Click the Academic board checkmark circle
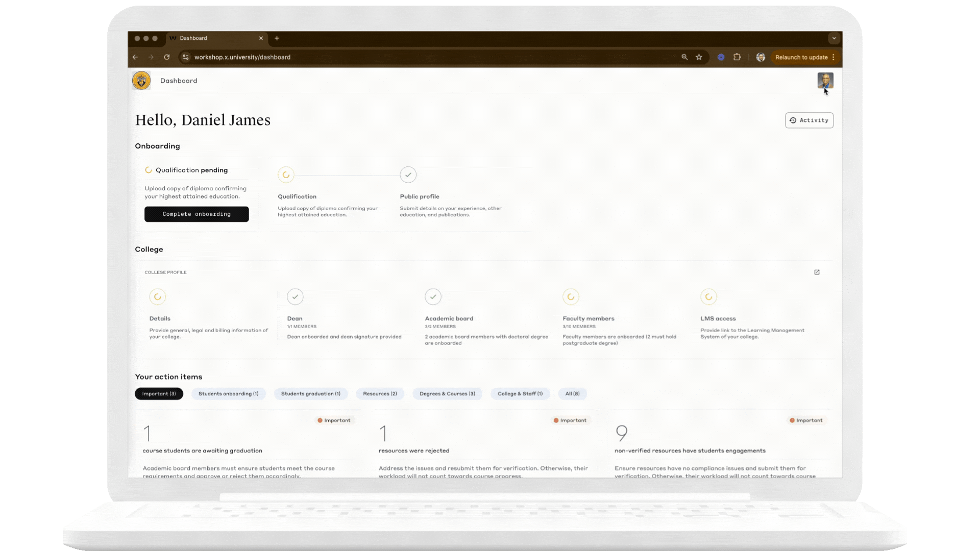Screen dimensions: 980x551 click(x=433, y=296)
